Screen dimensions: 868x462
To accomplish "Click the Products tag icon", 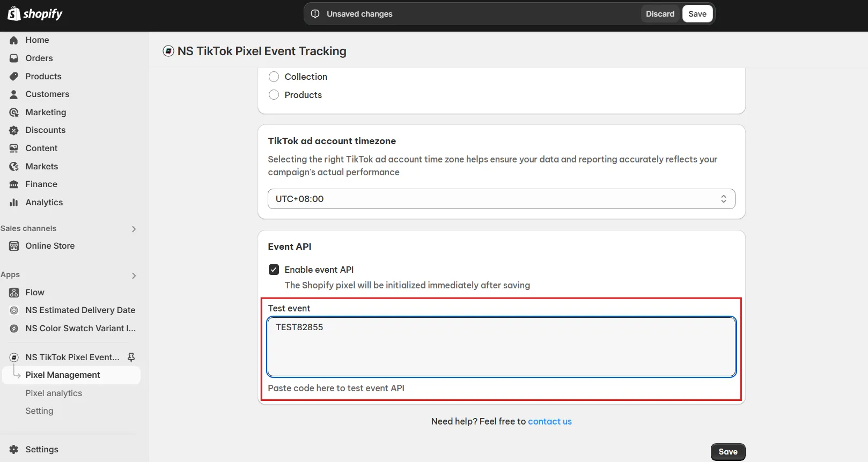I will tap(14, 77).
